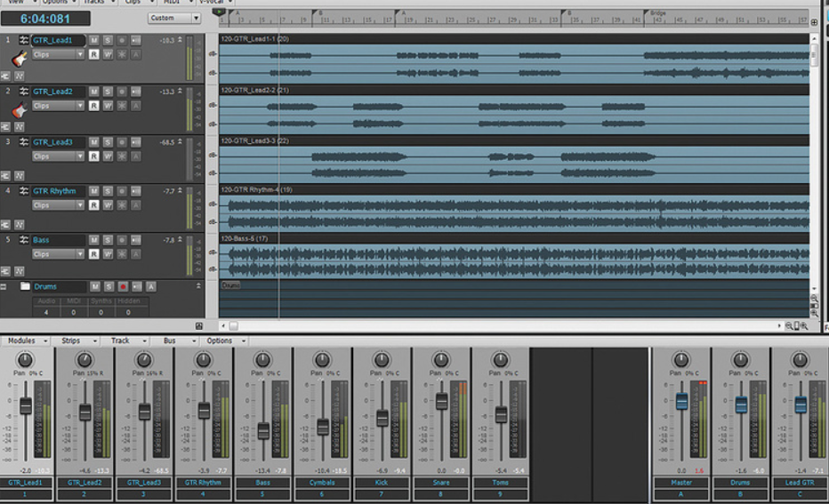Solo the GTR Rhythm track
The image size is (829, 504).
(x=108, y=191)
